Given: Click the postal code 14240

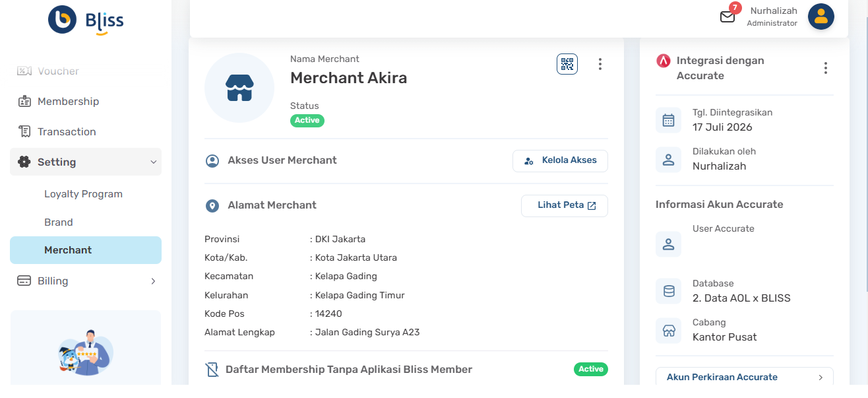Looking at the screenshot, I should point(328,314).
